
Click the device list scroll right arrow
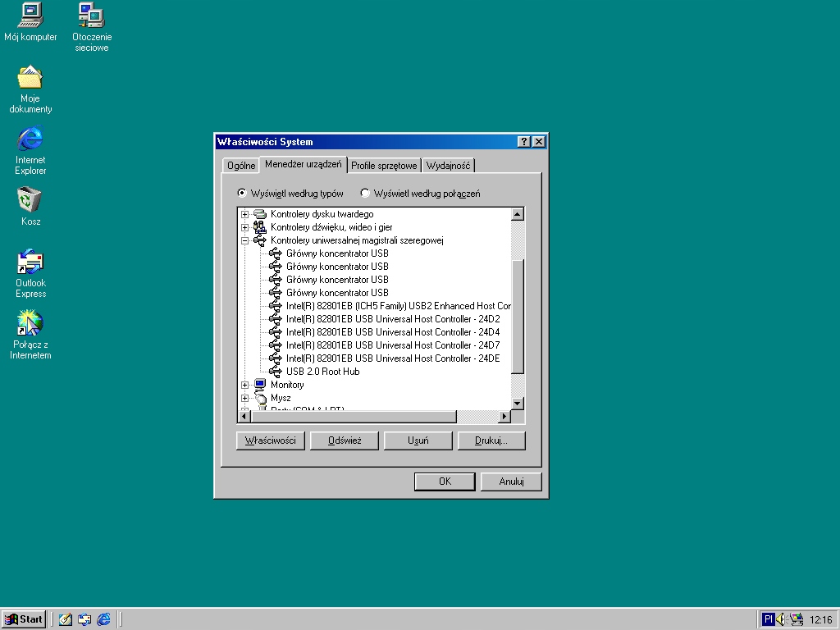pyautogui.click(x=504, y=416)
